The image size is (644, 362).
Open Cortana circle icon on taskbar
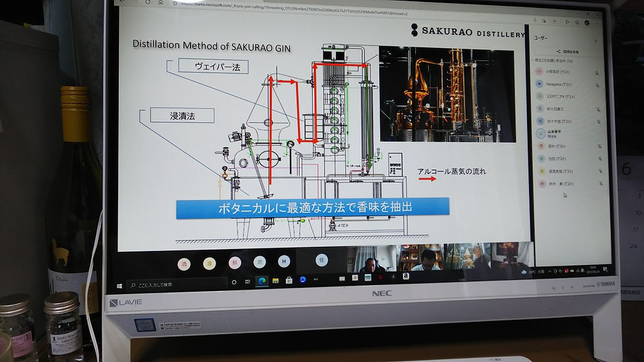click(234, 282)
